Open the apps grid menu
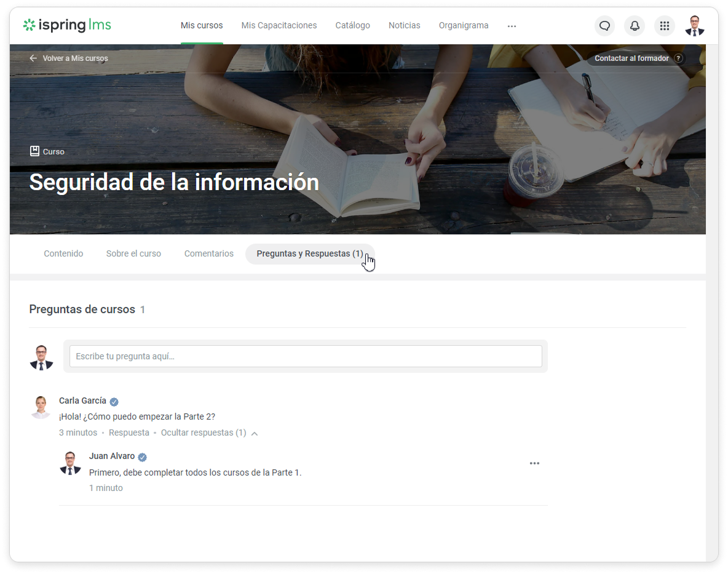 tap(664, 26)
